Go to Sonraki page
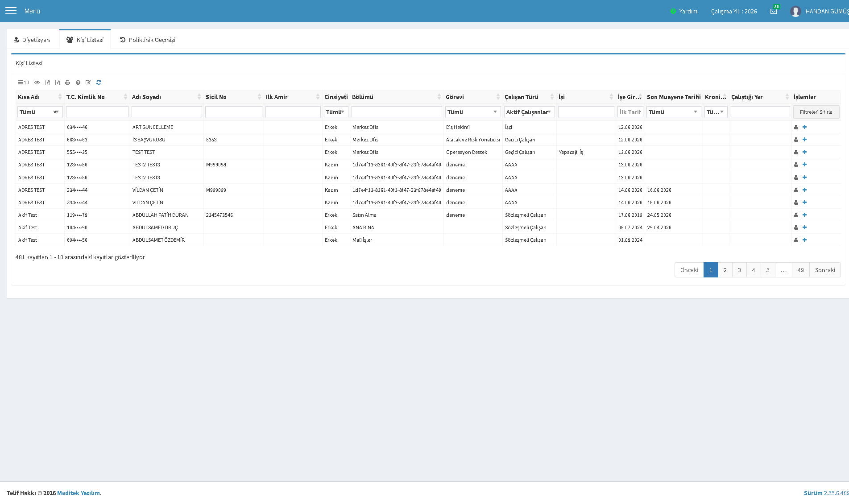This screenshot has width=849, height=504. tap(825, 270)
